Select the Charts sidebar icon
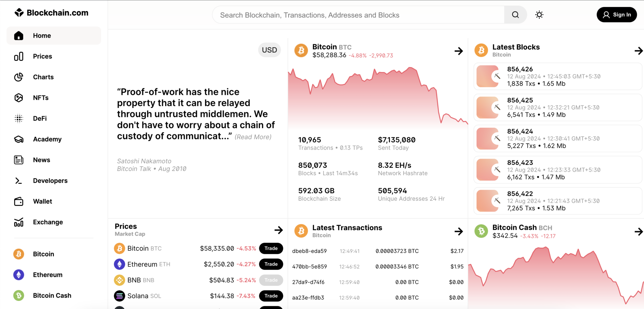Image resolution: width=644 pixels, height=309 pixels. click(19, 77)
